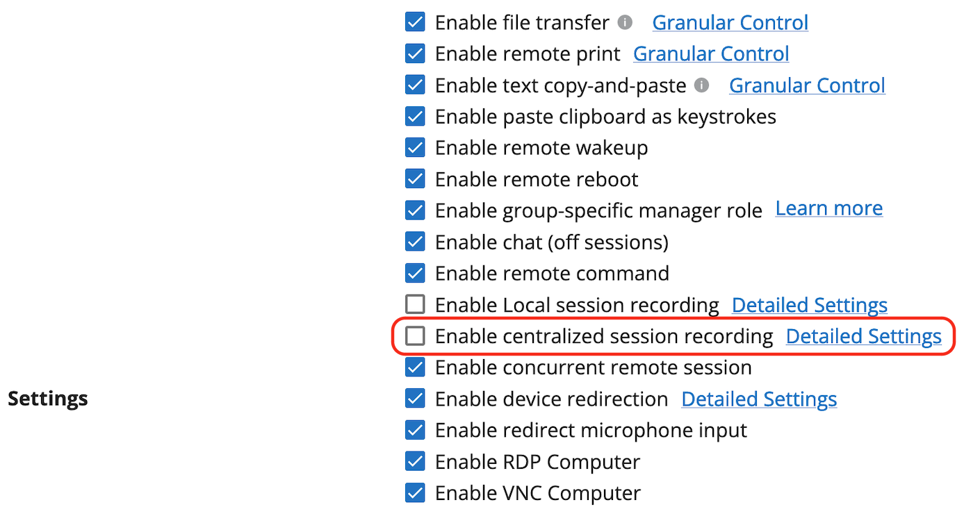This screenshot has width=980, height=507.
Task: Open Granular Control for file transfer
Action: [730, 22]
